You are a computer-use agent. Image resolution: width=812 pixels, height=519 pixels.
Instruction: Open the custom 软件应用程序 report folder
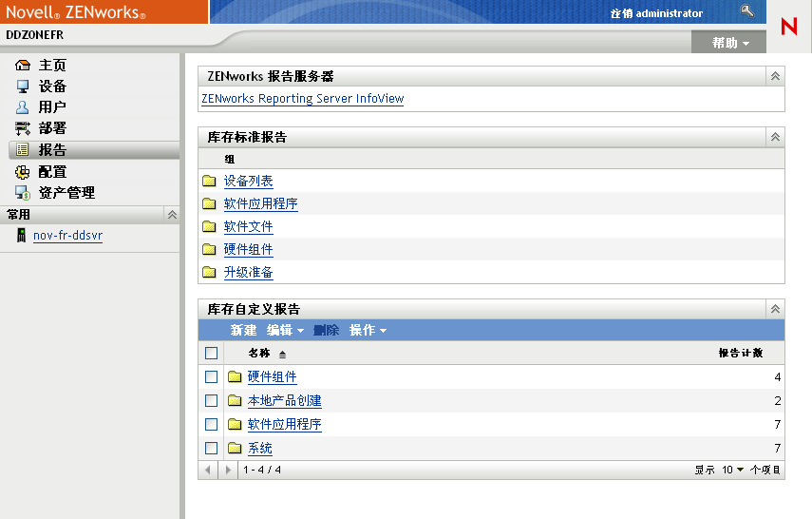[284, 425]
